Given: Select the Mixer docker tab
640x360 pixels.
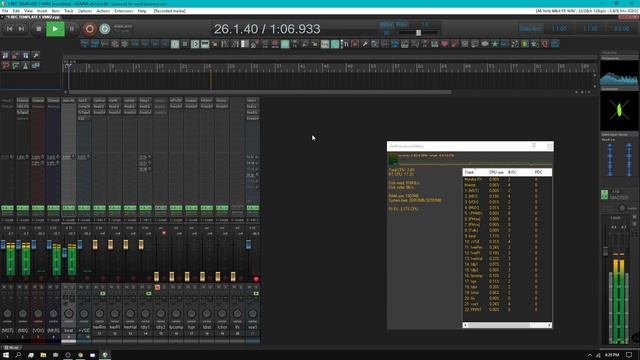Looking at the screenshot, I should 11,347.
